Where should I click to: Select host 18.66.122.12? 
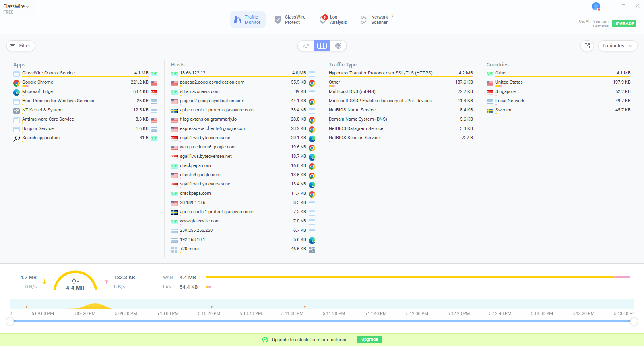[243, 73]
